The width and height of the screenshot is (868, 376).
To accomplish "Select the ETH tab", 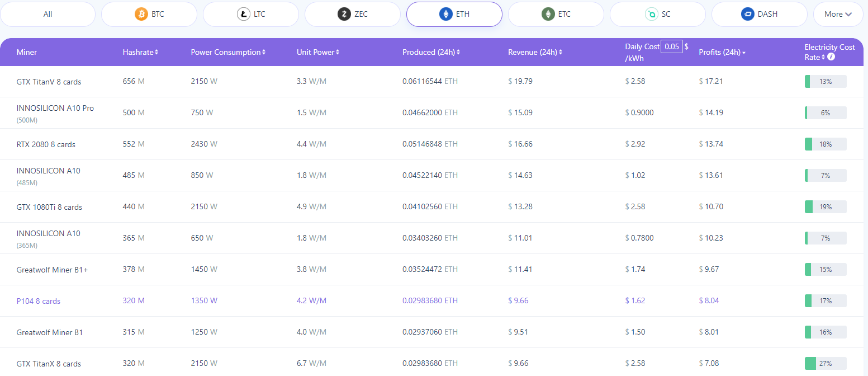I will pyautogui.click(x=454, y=13).
